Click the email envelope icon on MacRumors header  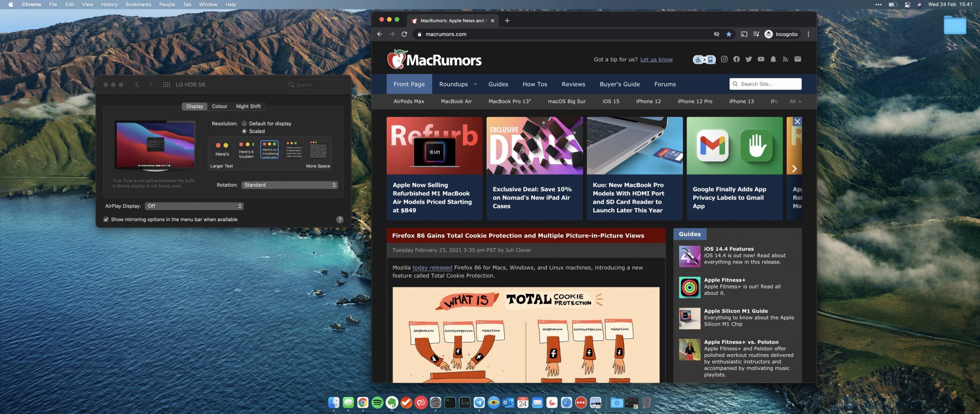pos(798,59)
